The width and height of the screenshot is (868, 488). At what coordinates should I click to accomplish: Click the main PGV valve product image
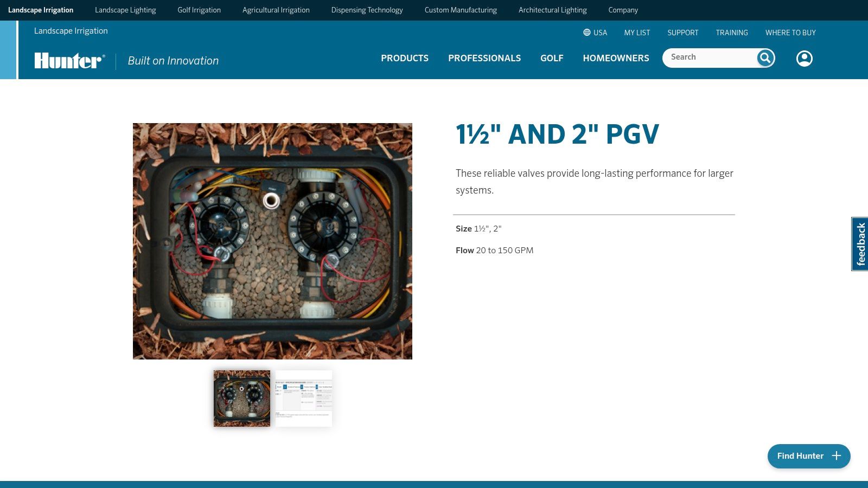click(x=272, y=241)
